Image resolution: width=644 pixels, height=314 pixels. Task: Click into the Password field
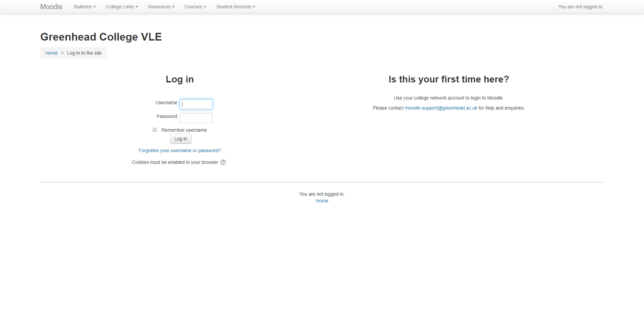pyautogui.click(x=196, y=118)
